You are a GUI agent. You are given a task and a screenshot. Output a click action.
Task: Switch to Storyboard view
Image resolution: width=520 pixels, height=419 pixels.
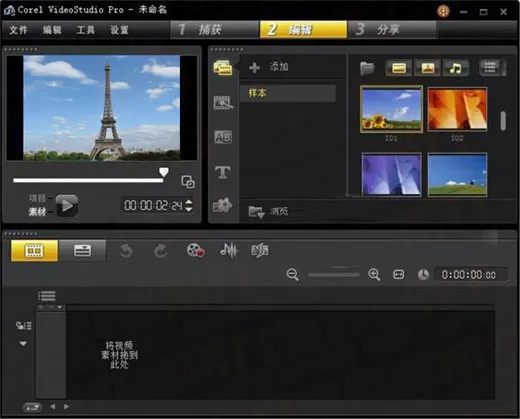[34, 251]
